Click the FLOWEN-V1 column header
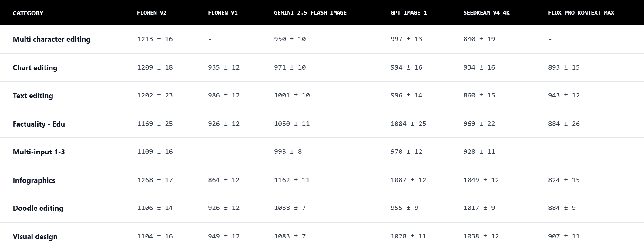The height and width of the screenshot is (250, 644). (x=223, y=13)
